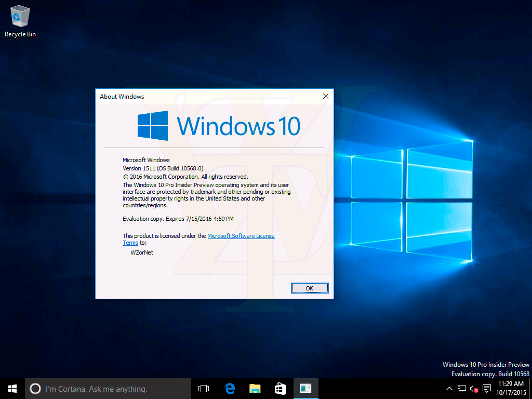Screen dimensions: 532x399
Task: Open the network status tray icon
Action: coord(461,389)
